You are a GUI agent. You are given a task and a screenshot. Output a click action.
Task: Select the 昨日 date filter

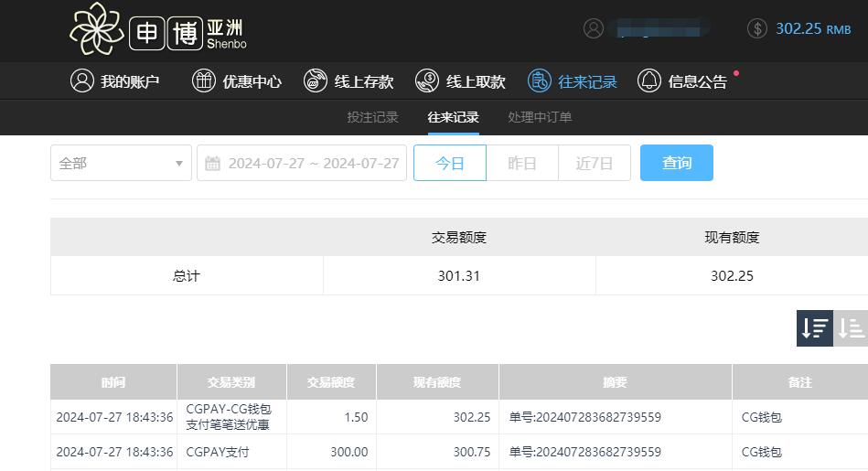[x=522, y=163]
